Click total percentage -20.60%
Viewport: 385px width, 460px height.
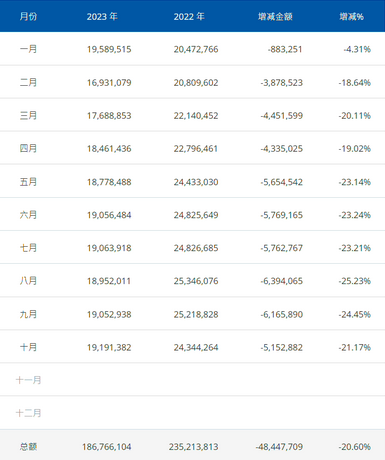pos(355,447)
